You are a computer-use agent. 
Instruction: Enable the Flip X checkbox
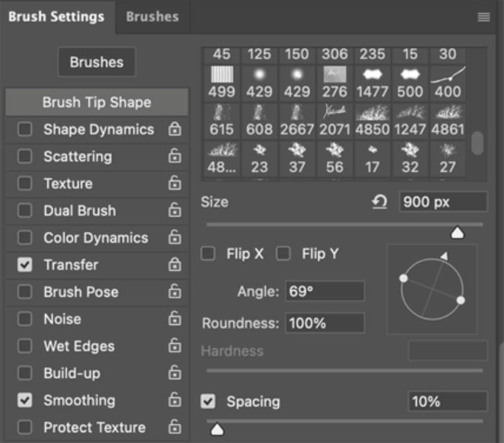pos(209,254)
